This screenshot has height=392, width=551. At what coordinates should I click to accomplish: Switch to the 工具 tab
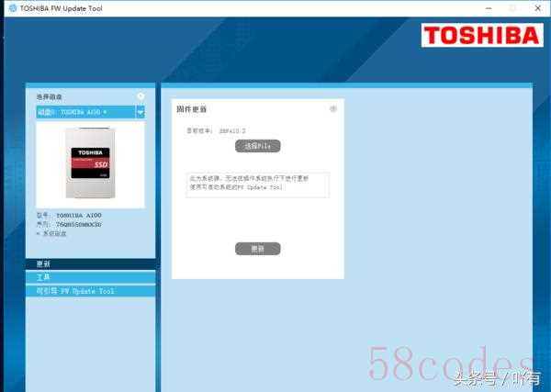(91, 277)
